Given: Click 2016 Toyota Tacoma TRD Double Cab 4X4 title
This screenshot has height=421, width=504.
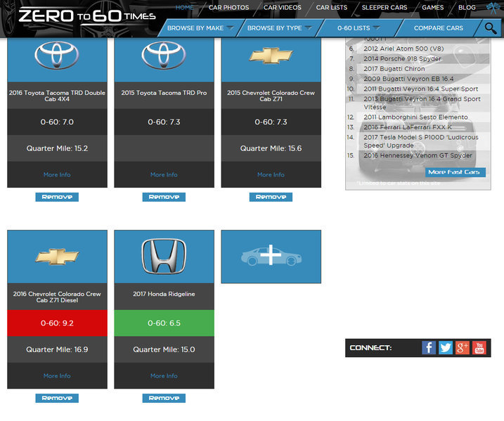Looking at the screenshot, I should pyautogui.click(x=57, y=96).
